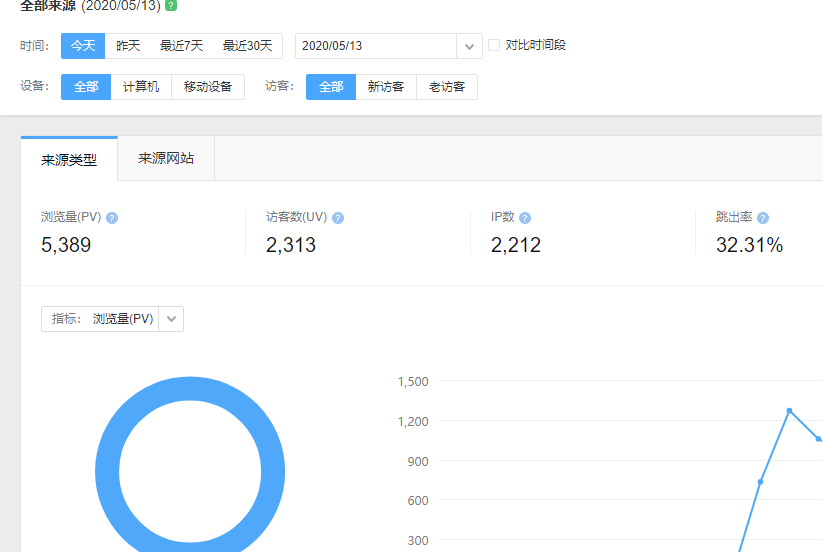Click the line chart peak data point
Screen dimensions: 822x552
pyautogui.click(x=789, y=410)
